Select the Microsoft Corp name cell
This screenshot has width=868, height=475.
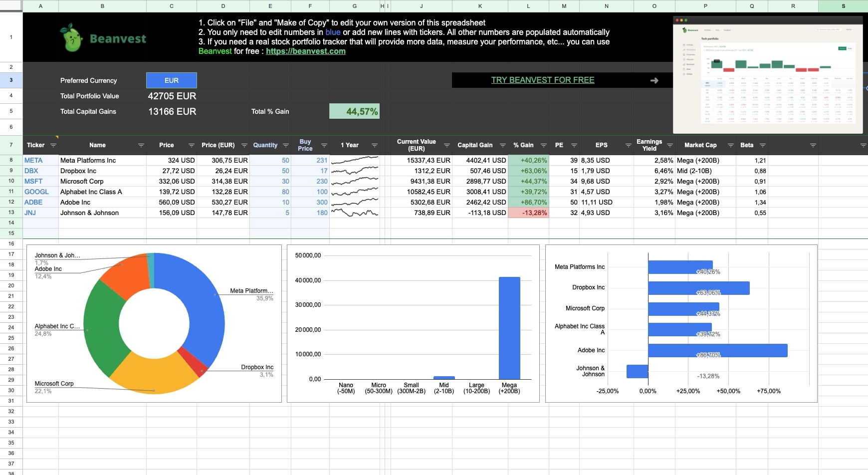[102, 181]
